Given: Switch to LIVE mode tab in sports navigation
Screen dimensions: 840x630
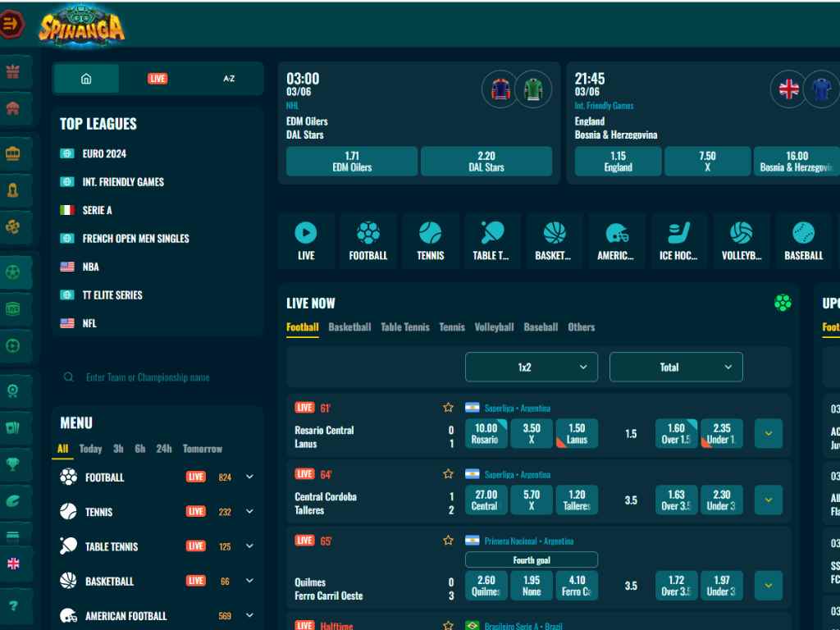Looking at the screenshot, I should click(x=157, y=79).
